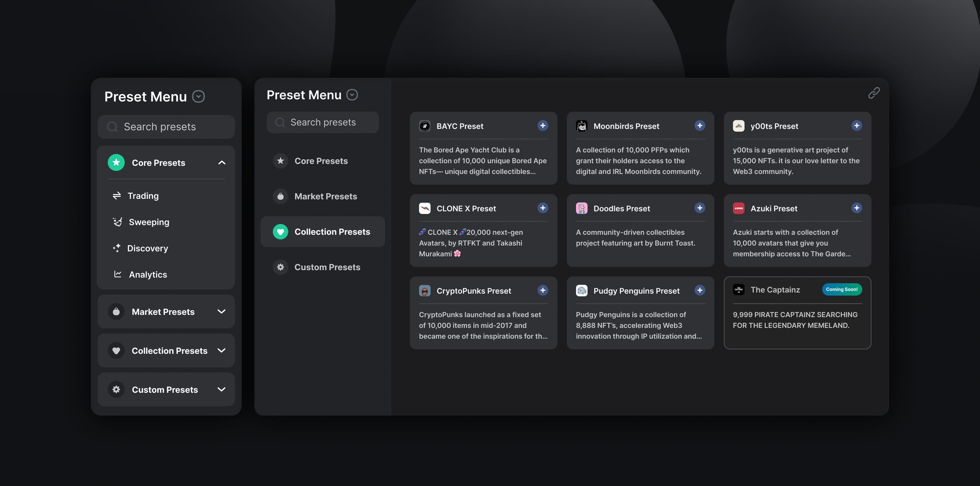Click the CLONE X collection avatar icon
Viewport: 980px width, 486px height.
[x=425, y=208]
